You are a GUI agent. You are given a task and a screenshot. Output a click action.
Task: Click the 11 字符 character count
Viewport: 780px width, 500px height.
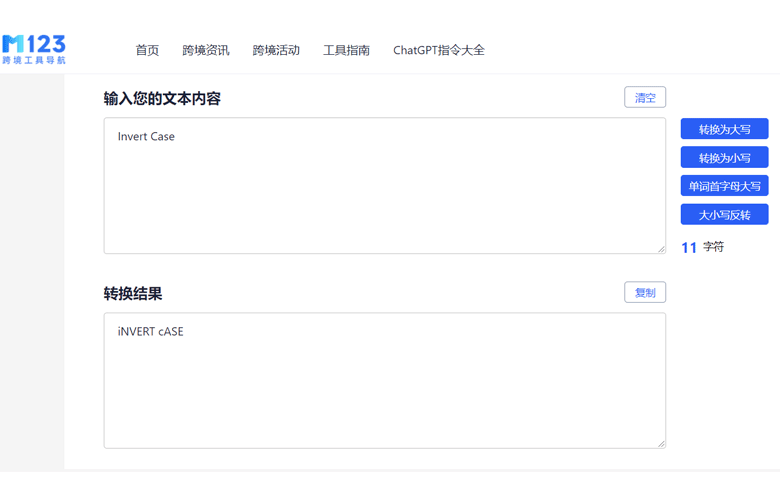pyautogui.click(x=702, y=247)
